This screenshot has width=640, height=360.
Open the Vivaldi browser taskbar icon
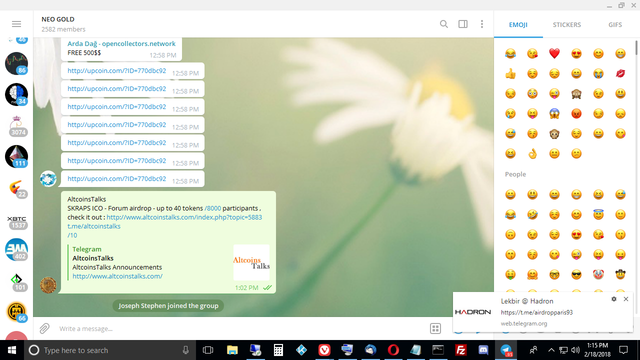pos(324,350)
